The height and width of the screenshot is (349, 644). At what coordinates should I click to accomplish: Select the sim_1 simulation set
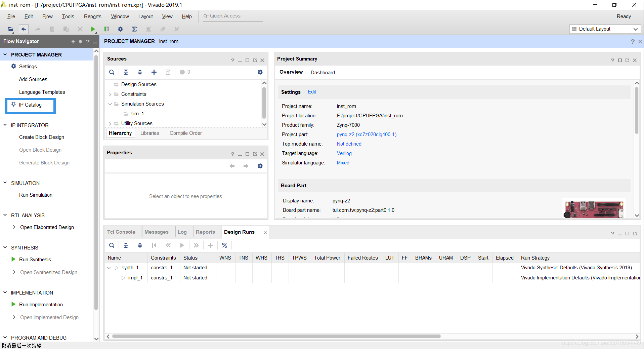(x=137, y=114)
